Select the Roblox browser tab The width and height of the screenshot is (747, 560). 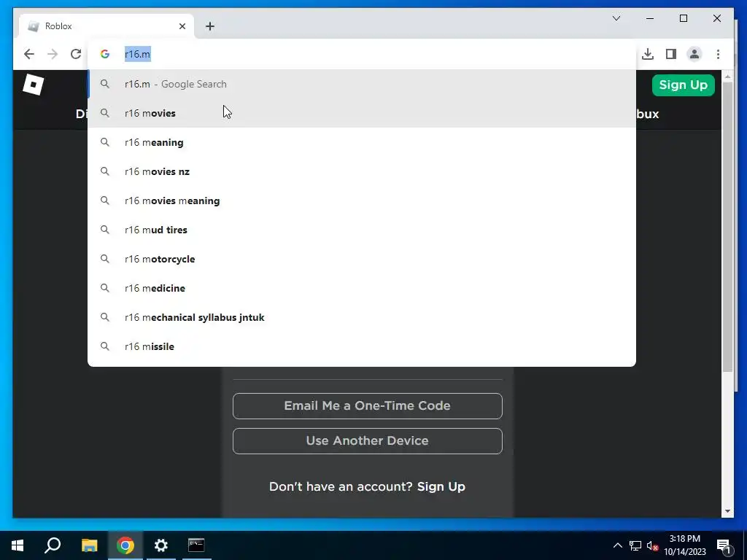click(107, 26)
